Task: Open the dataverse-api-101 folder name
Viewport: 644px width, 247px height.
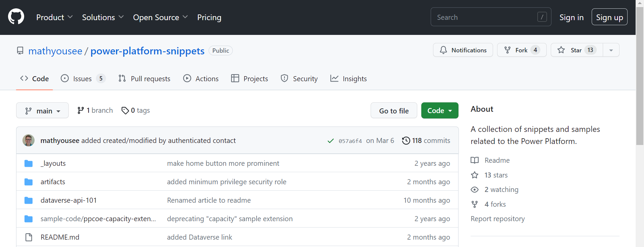Action: pyautogui.click(x=68, y=200)
